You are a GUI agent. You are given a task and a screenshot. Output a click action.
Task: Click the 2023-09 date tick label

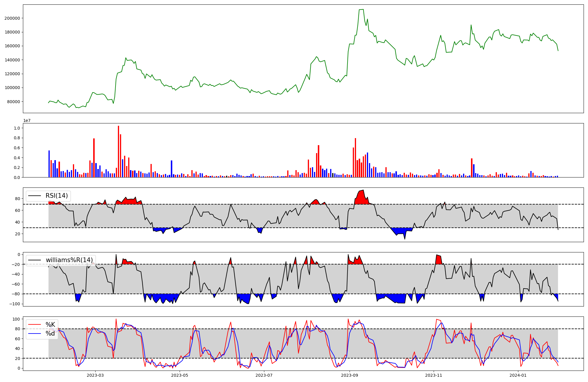click(350, 375)
